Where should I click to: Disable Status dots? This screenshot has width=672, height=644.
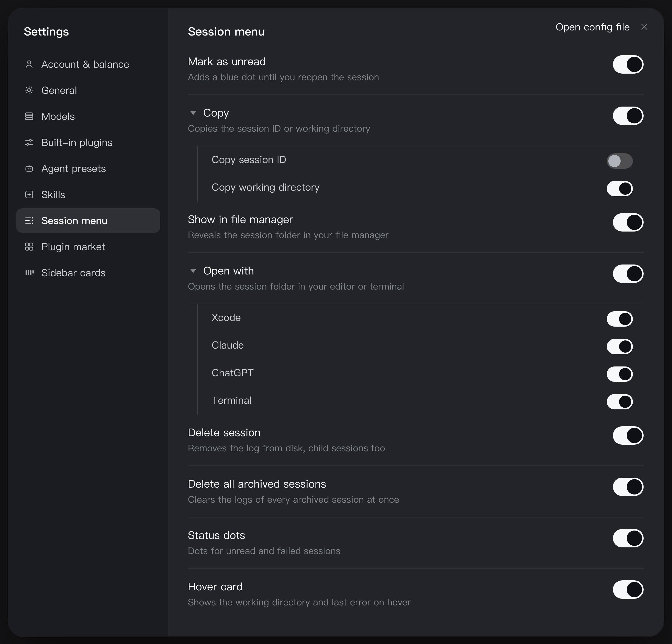628,538
